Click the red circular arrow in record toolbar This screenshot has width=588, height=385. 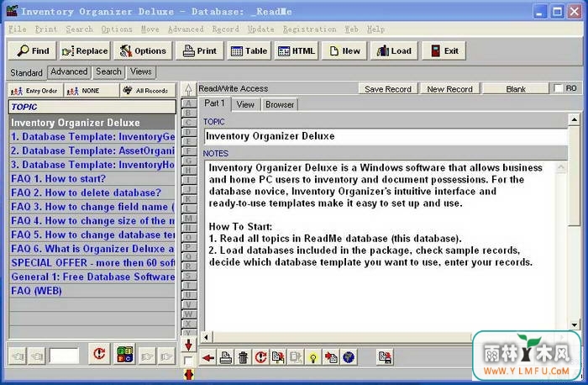pos(260,357)
